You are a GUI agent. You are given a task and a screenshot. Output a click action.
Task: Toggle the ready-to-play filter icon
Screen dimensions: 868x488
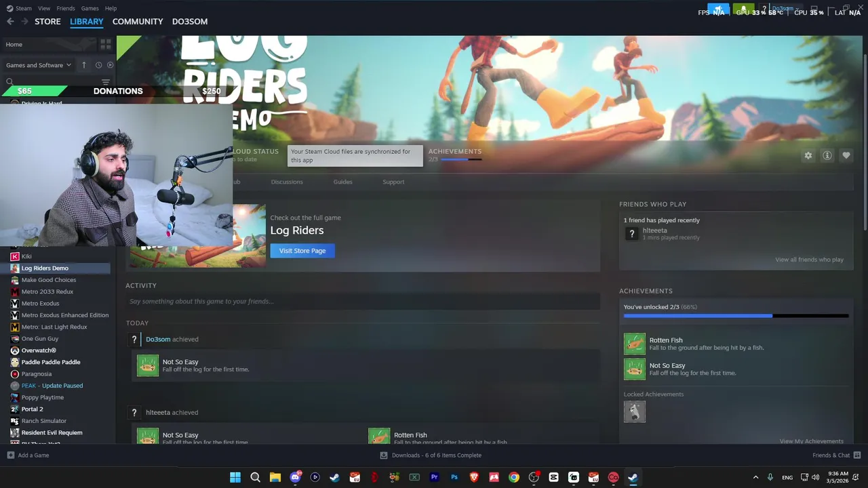pyautogui.click(x=110, y=65)
